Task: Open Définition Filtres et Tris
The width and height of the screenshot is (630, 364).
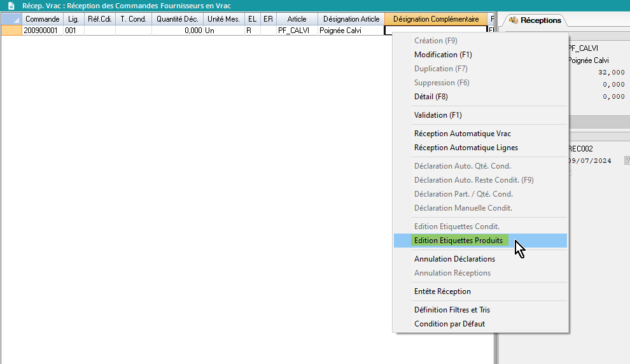Action: (452, 310)
